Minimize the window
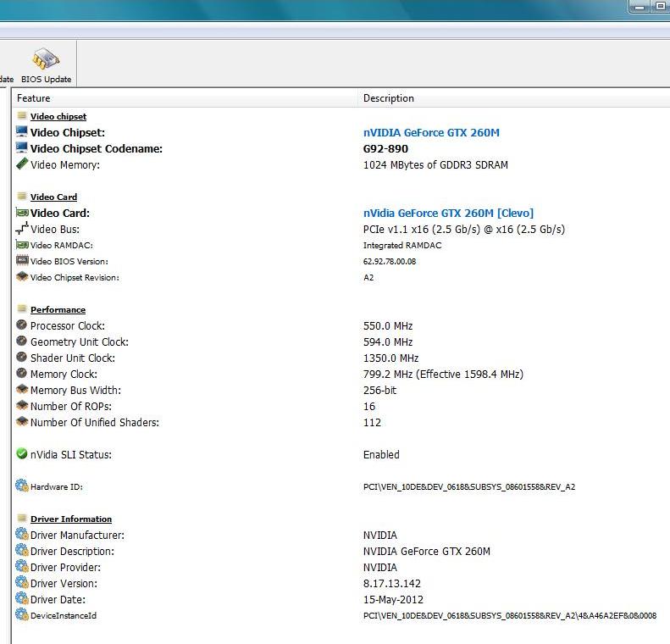Image resolution: width=670 pixels, height=644 pixels. (x=640, y=7)
